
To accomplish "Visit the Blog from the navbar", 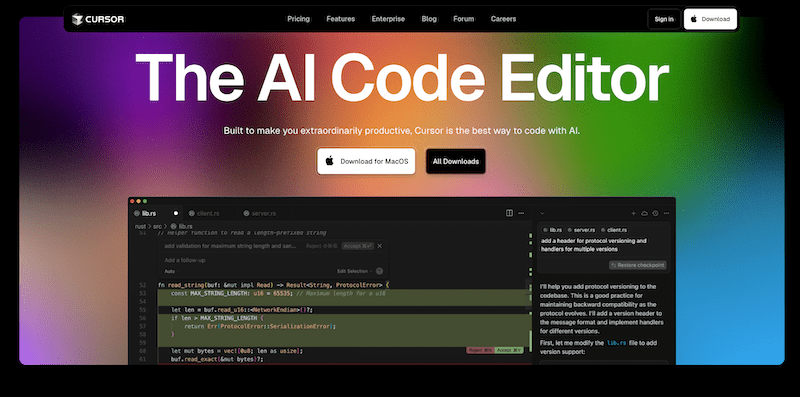I will point(429,19).
